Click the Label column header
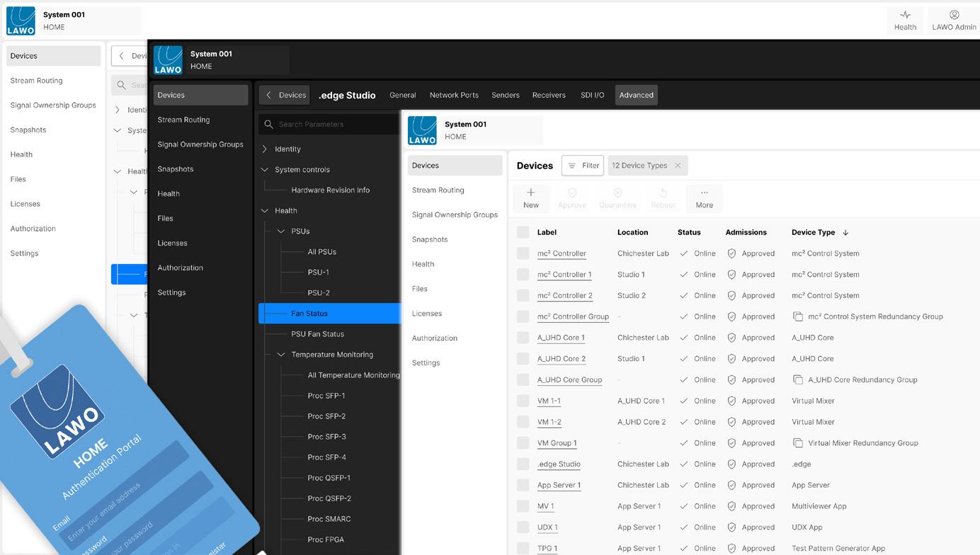Image resolution: width=980 pixels, height=555 pixels. [547, 232]
